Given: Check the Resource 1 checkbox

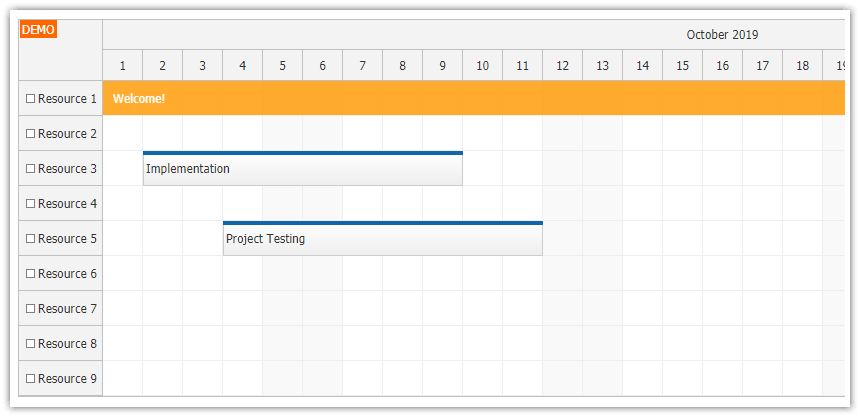Looking at the screenshot, I should [30, 99].
